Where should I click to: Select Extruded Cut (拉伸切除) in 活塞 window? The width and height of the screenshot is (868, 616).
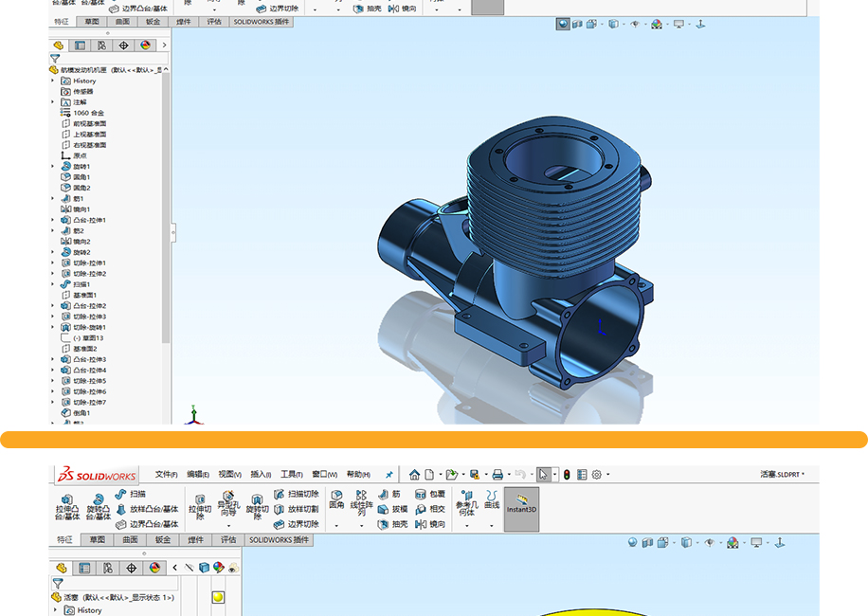click(x=200, y=508)
